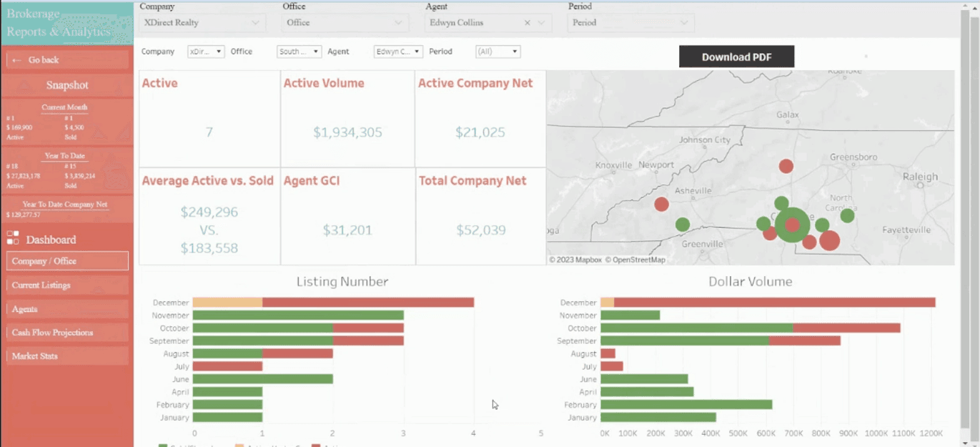Switch to Market Stats
This screenshot has height=447, width=980.
[x=67, y=355]
